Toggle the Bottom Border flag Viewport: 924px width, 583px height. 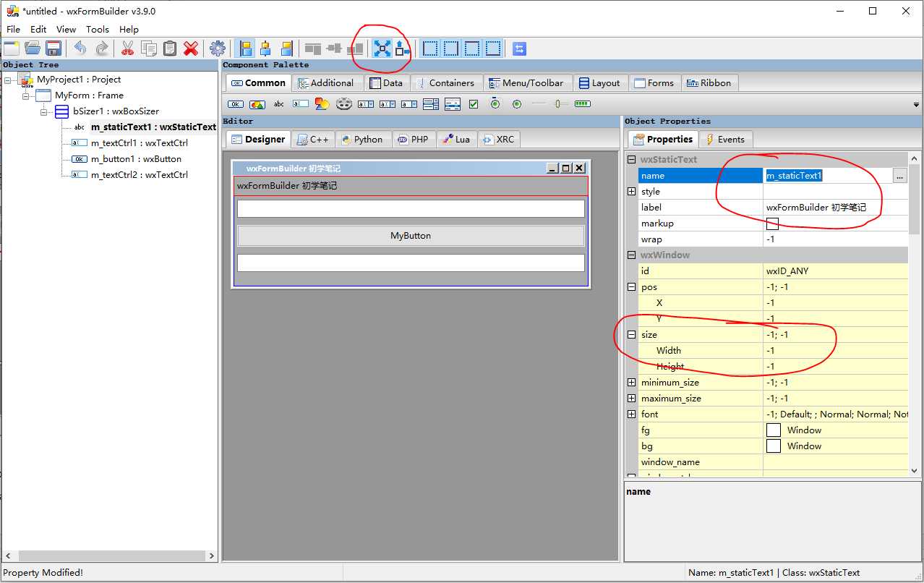click(x=493, y=48)
